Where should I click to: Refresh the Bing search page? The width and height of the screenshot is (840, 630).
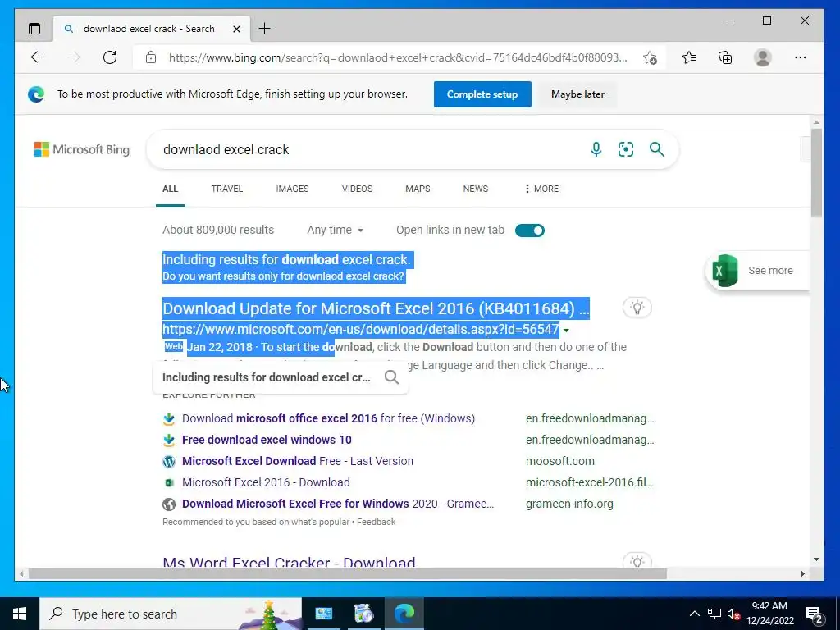[x=110, y=57]
